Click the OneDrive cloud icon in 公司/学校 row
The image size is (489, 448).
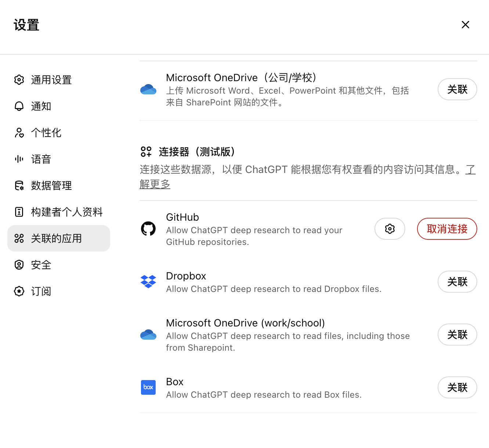(148, 89)
